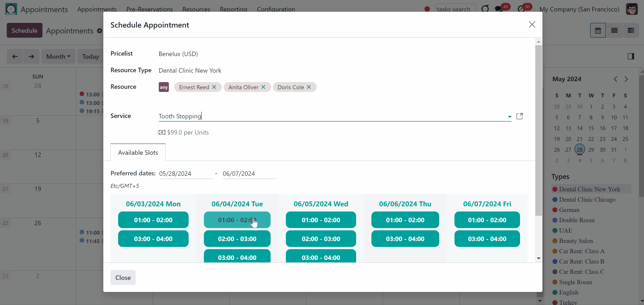
Task: Open the Pre-Reservations menu
Action: point(150,9)
